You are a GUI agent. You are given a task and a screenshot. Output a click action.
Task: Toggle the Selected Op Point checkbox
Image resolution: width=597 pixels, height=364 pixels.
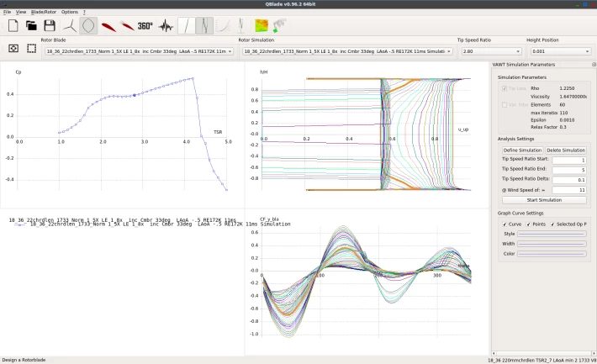pos(552,224)
